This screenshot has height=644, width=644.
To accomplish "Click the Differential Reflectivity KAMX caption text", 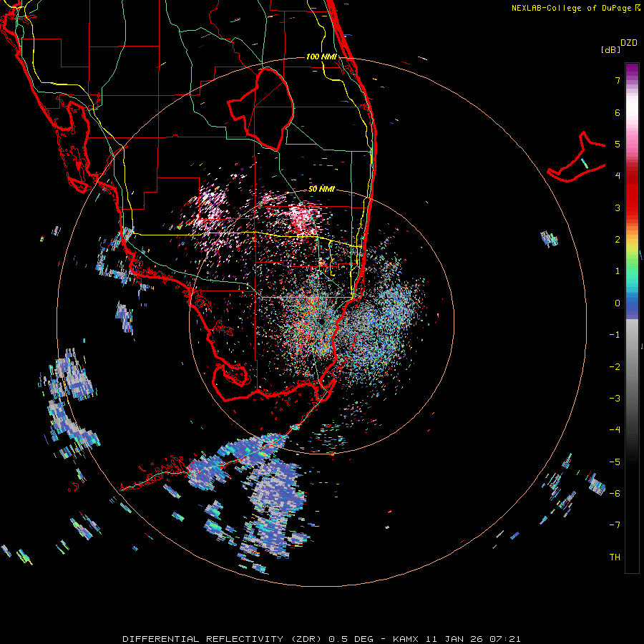I will pyautogui.click(x=321, y=639).
